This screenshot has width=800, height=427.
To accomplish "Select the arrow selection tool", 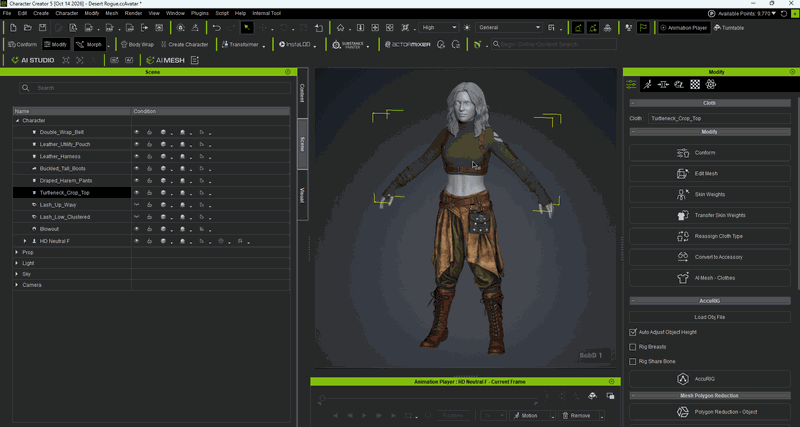I will (247, 28).
